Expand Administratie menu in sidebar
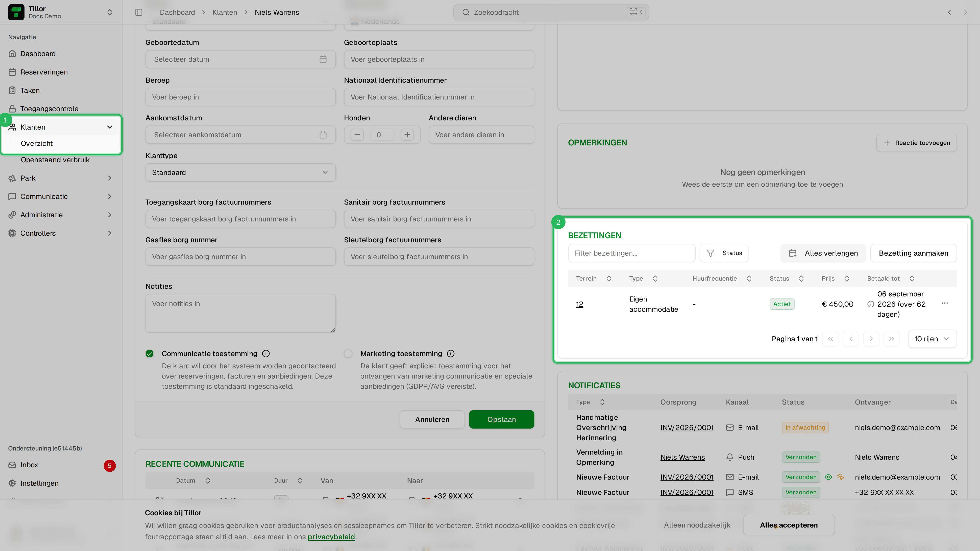 (x=61, y=215)
